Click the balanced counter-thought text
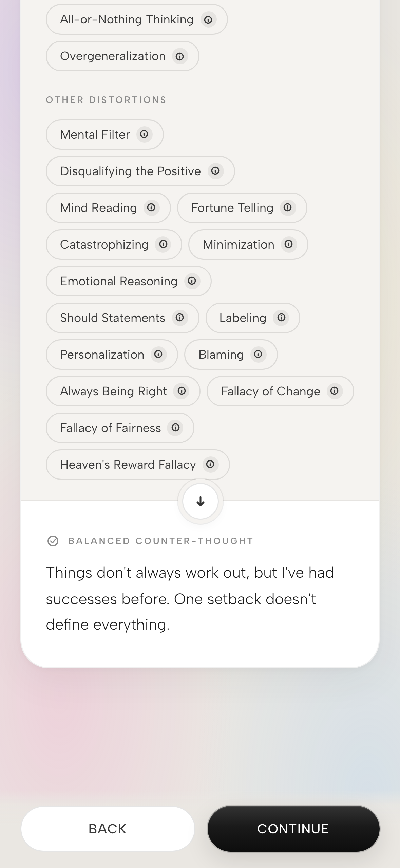Image resolution: width=400 pixels, height=868 pixels. (x=190, y=598)
